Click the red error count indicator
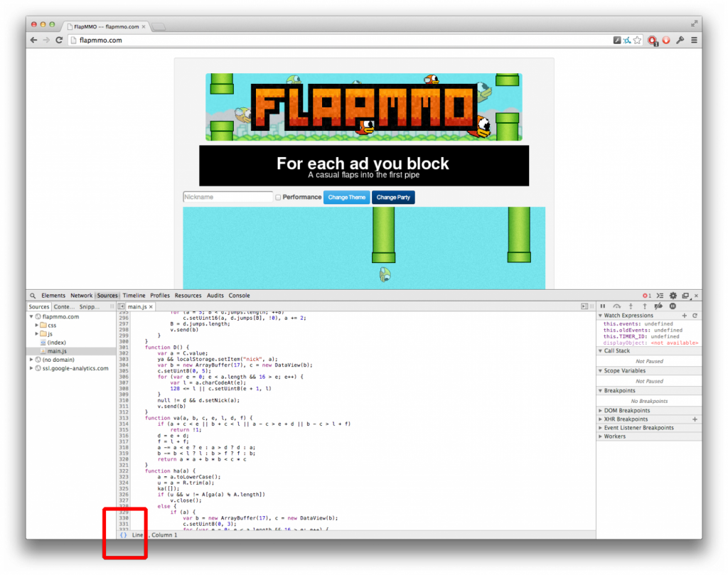728x575 pixels. [647, 296]
